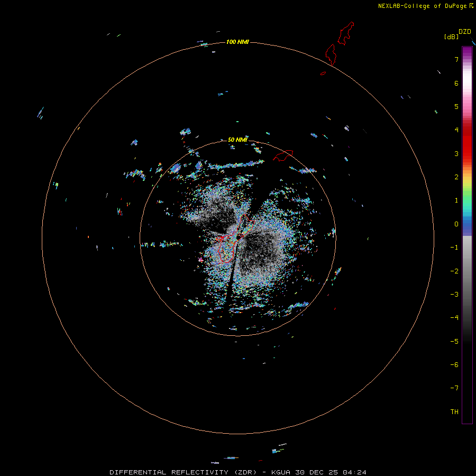Screen dimensions: 476x476
Task: Click the red island outlines beyond 100 NMI ring
Action: [340, 44]
